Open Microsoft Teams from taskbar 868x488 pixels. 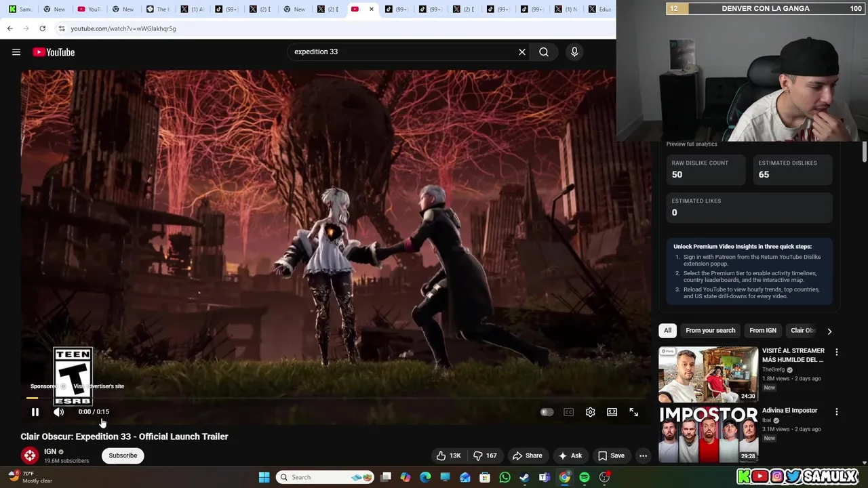click(545, 477)
